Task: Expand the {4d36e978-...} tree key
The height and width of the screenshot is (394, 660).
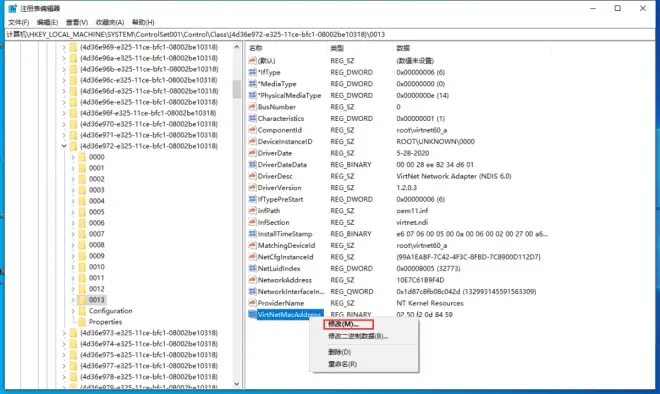Action: (x=64, y=377)
